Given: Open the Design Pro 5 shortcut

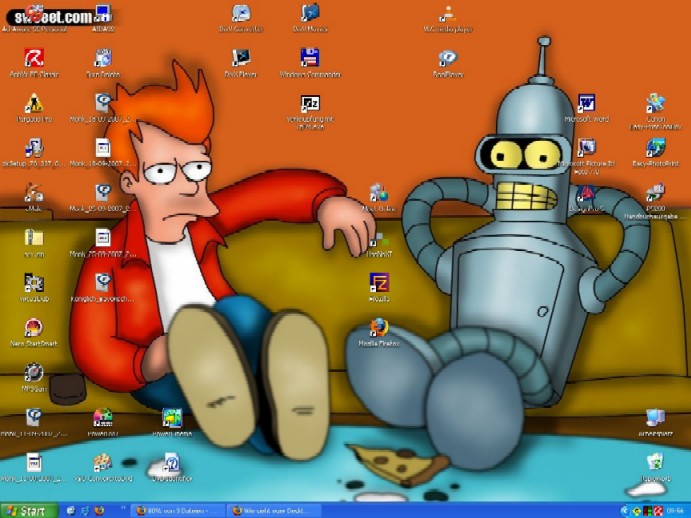Looking at the screenshot, I should pos(587,198).
